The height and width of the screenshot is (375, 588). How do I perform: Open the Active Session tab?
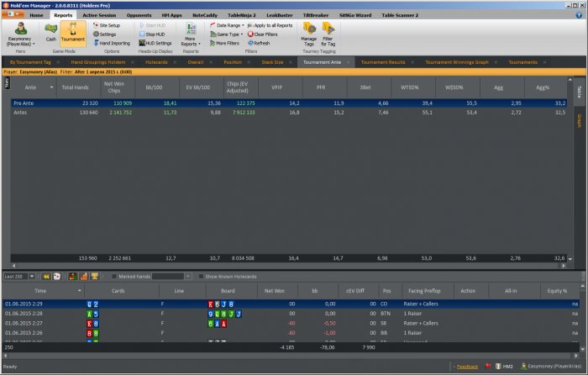pyautogui.click(x=99, y=15)
